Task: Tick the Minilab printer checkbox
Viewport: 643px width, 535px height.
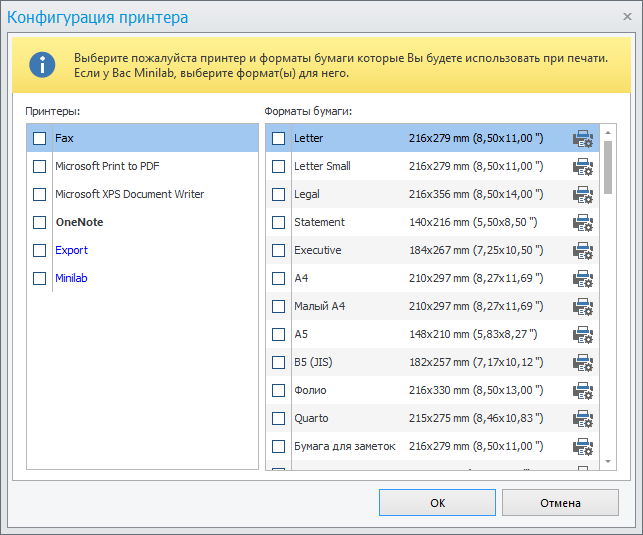Action: pyautogui.click(x=40, y=278)
